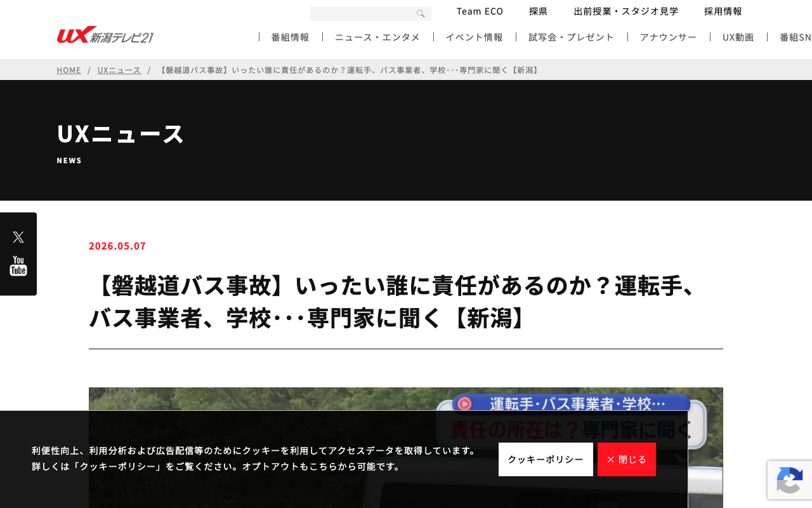Screen dimensions: 812x508
Task: Click the クッキーポリシー button
Action: click(x=546, y=459)
